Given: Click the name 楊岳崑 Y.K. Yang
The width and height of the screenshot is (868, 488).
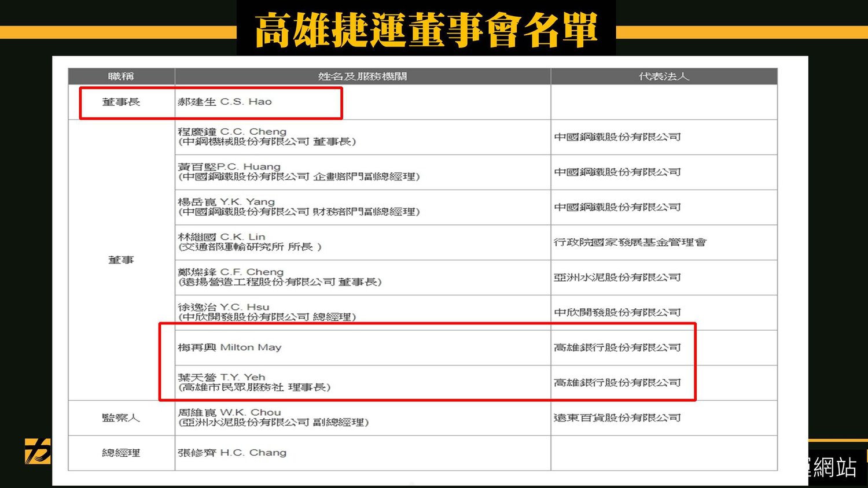Looking at the screenshot, I should [226, 202].
